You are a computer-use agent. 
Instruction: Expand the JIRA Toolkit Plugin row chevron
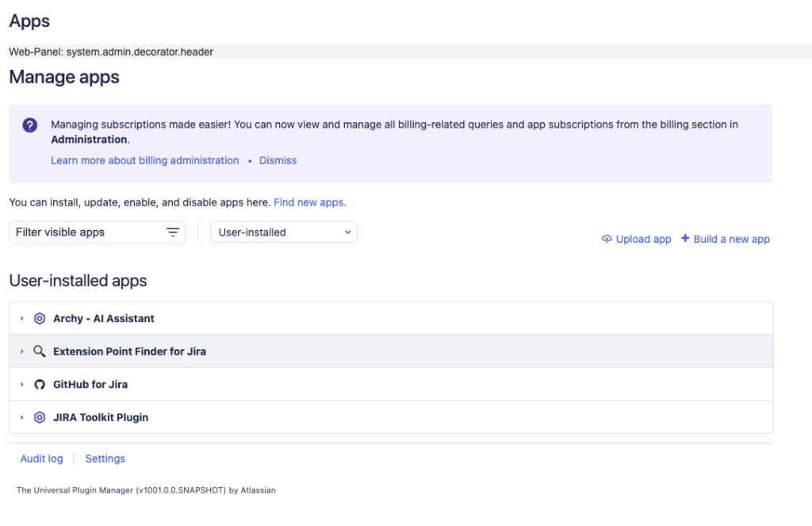(x=22, y=417)
